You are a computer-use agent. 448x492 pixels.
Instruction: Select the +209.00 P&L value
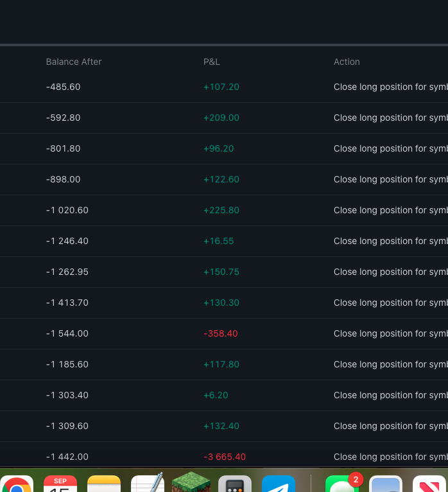pyautogui.click(x=221, y=118)
